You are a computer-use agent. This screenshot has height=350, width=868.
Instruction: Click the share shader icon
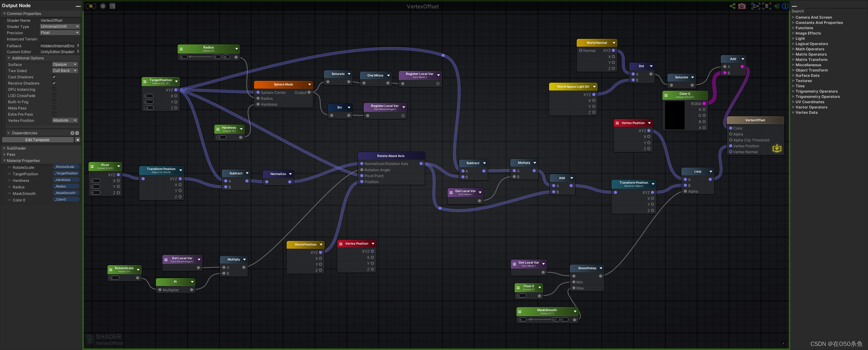(x=732, y=6)
